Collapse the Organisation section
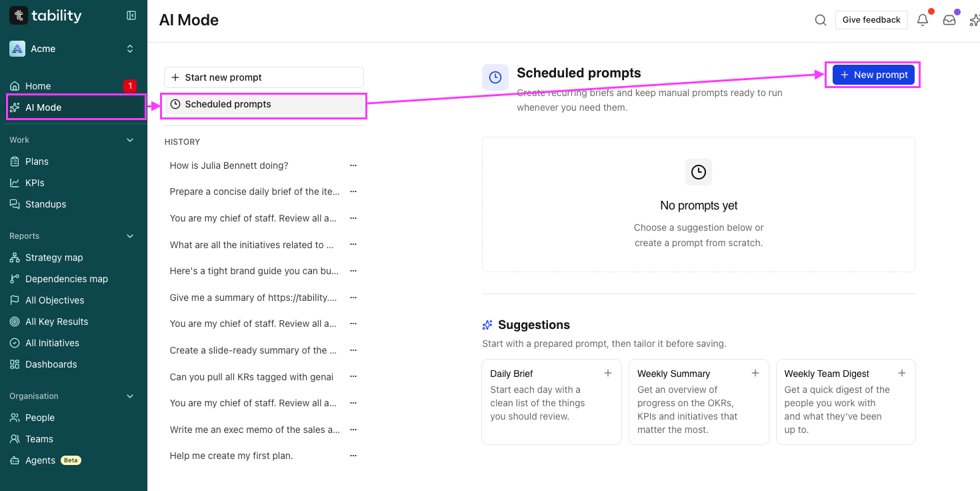980x491 pixels. pyautogui.click(x=130, y=396)
